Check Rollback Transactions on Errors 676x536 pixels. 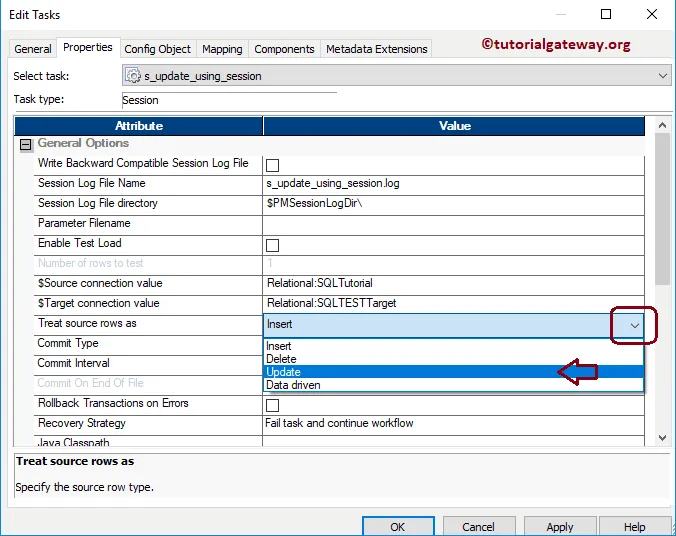272,405
